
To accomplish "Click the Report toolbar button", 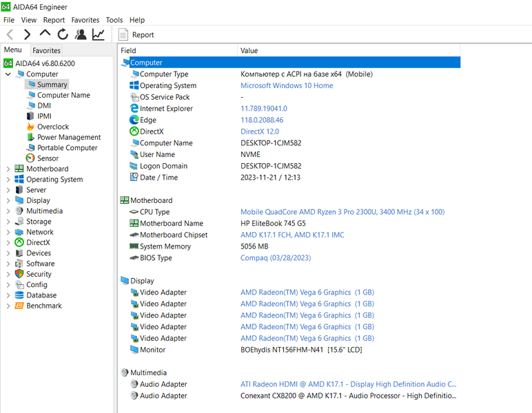I will (136, 34).
